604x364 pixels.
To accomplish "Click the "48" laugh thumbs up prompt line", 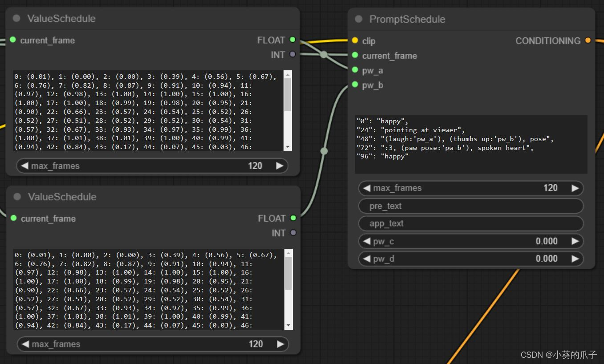I will (x=455, y=139).
